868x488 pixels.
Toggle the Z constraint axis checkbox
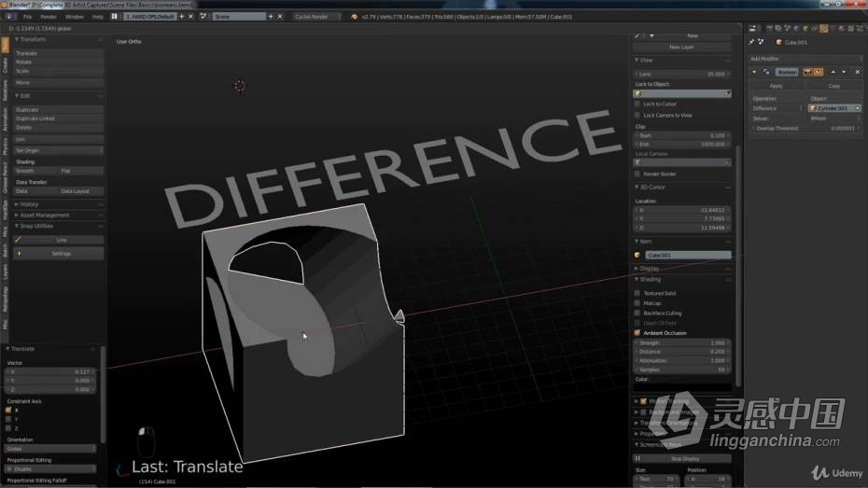8,428
